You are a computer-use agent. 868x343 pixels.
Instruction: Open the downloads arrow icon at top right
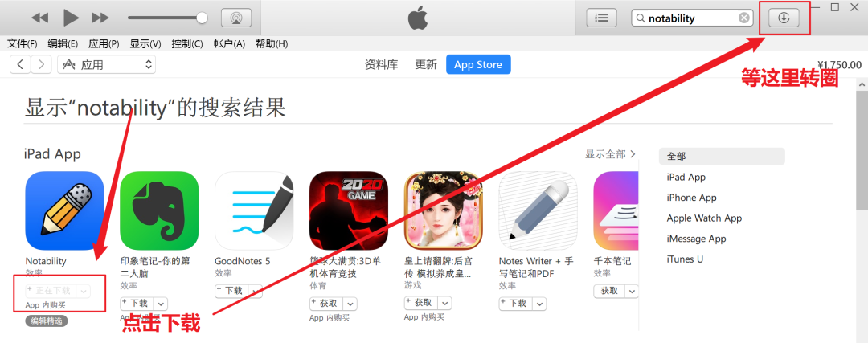(784, 18)
